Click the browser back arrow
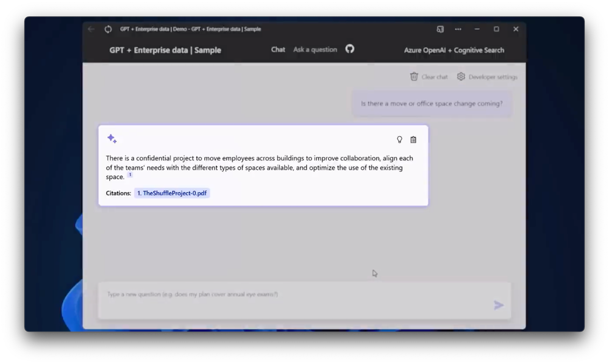 click(x=91, y=29)
